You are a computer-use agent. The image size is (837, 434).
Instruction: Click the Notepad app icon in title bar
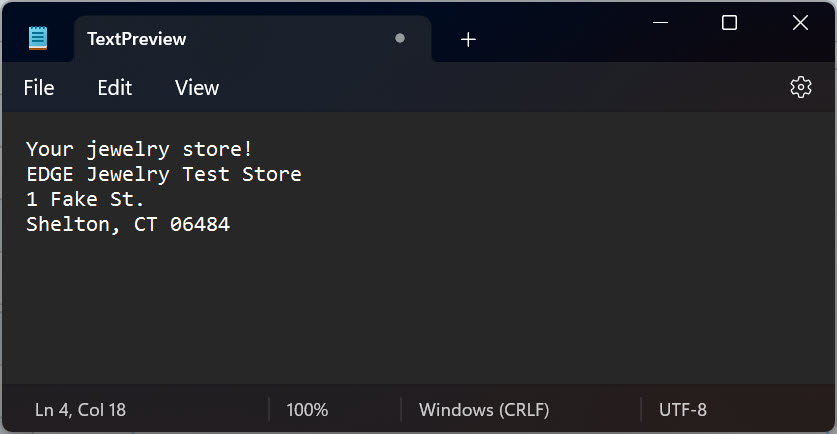tap(38, 39)
